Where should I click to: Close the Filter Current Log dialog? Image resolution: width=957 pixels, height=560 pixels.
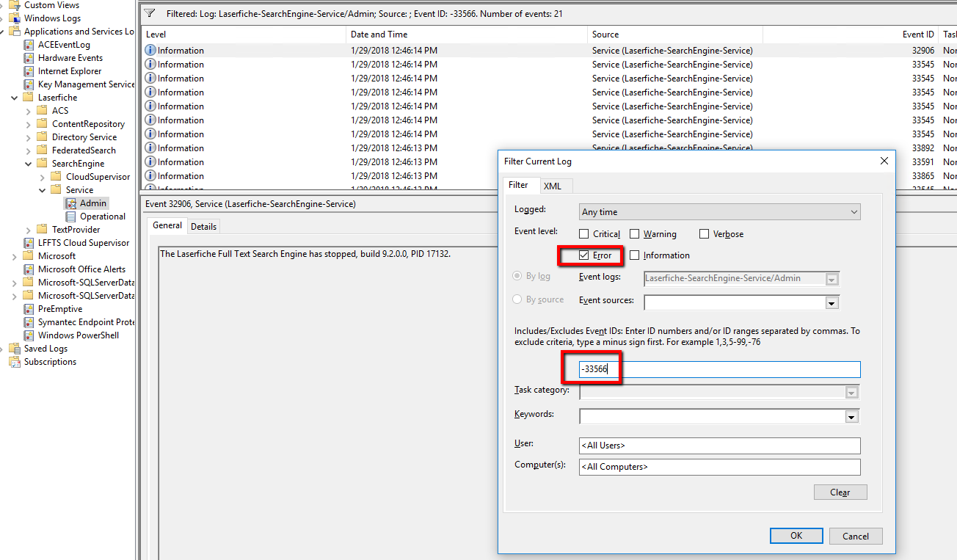click(884, 161)
